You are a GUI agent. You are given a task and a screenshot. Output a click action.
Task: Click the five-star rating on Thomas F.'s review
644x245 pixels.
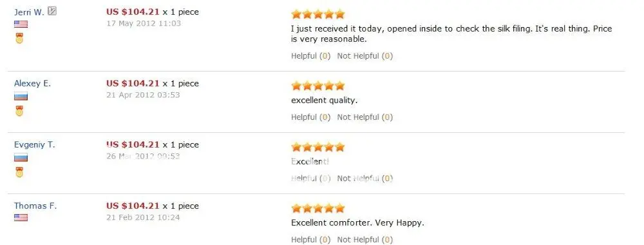pyautogui.click(x=318, y=208)
